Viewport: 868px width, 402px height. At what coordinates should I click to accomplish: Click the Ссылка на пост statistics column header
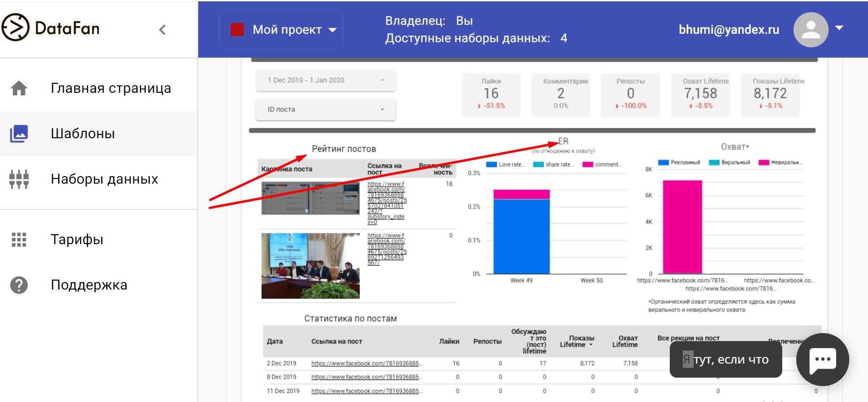tap(337, 341)
